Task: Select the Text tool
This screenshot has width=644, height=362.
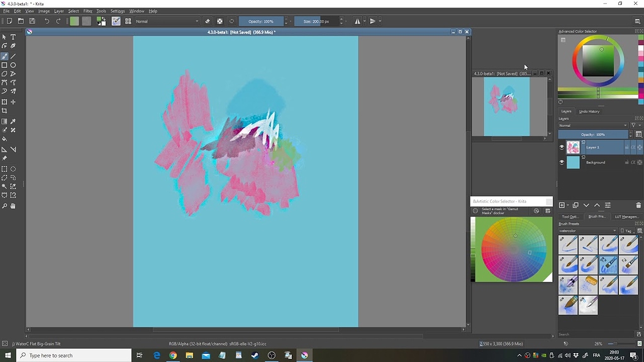Action: (12, 36)
